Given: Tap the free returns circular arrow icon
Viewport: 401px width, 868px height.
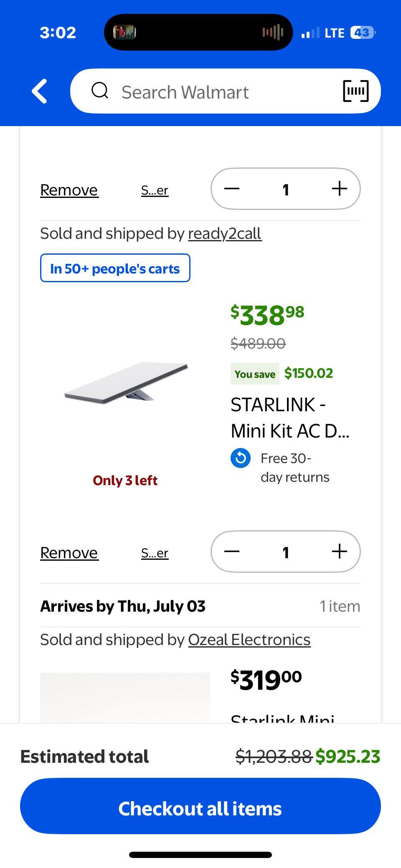Looking at the screenshot, I should click(241, 458).
